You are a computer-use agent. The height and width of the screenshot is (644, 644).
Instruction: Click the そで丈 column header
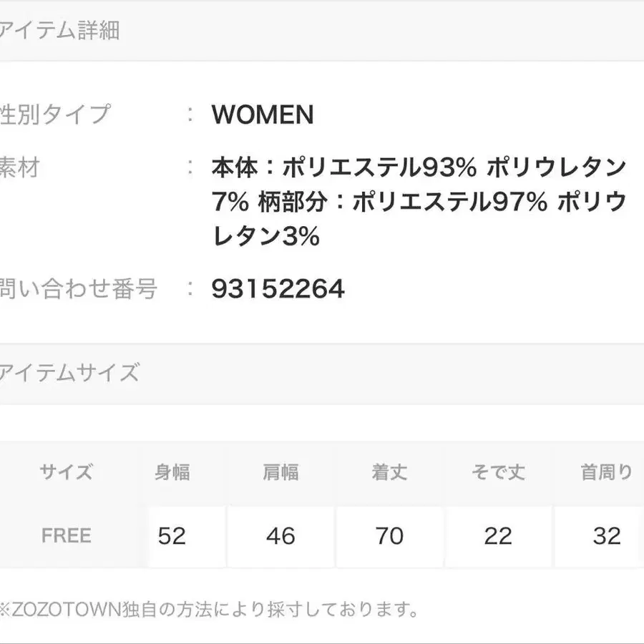[x=498, y=472]
